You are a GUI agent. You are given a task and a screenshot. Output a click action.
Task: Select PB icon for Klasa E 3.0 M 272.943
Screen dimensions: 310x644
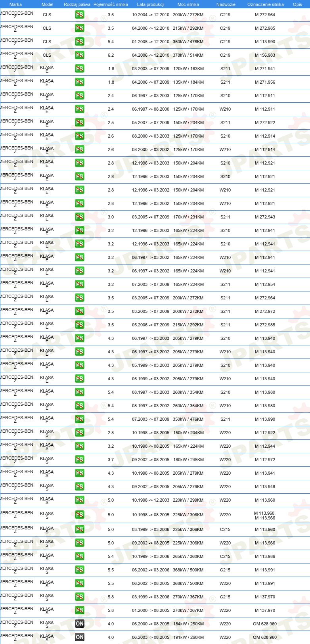tap(79, 217)
